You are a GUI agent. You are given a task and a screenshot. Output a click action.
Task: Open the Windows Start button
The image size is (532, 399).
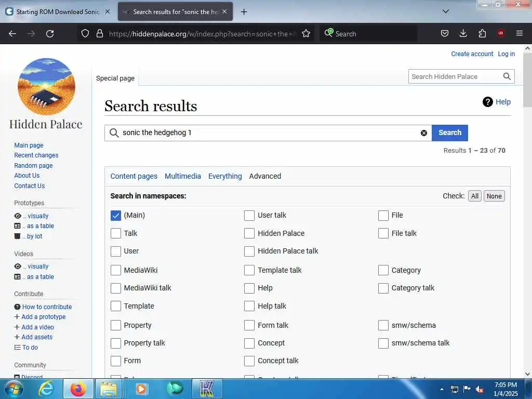click(13, 389)
